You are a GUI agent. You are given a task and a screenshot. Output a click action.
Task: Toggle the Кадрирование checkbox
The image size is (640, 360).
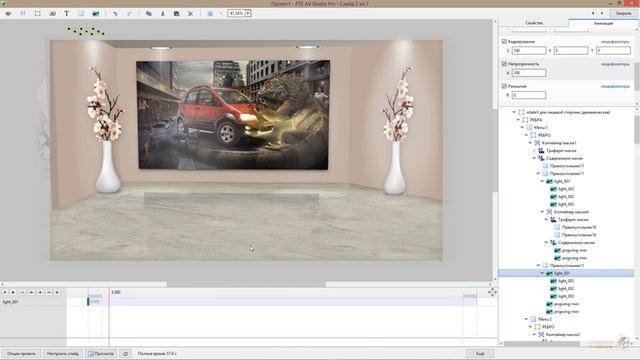[x=504, y=42]
